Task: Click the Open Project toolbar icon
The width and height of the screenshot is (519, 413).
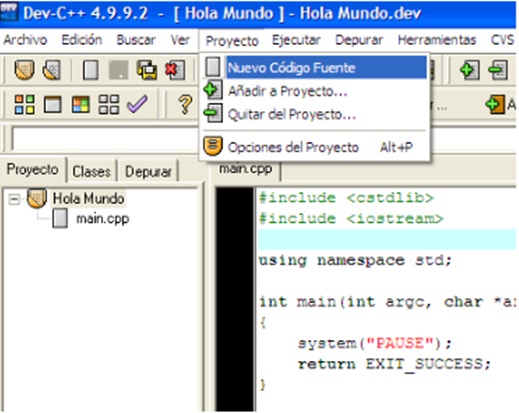Action: click(24, 70)
